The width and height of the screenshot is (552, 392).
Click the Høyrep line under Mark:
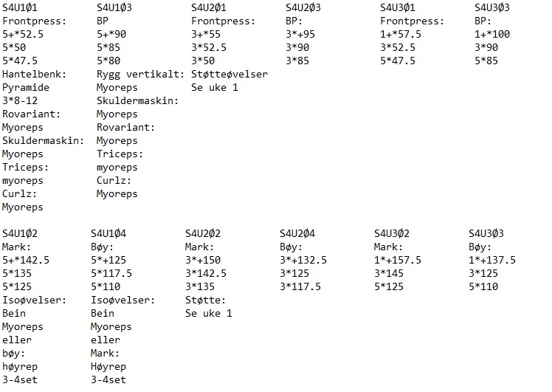click(x=108, y=367)
